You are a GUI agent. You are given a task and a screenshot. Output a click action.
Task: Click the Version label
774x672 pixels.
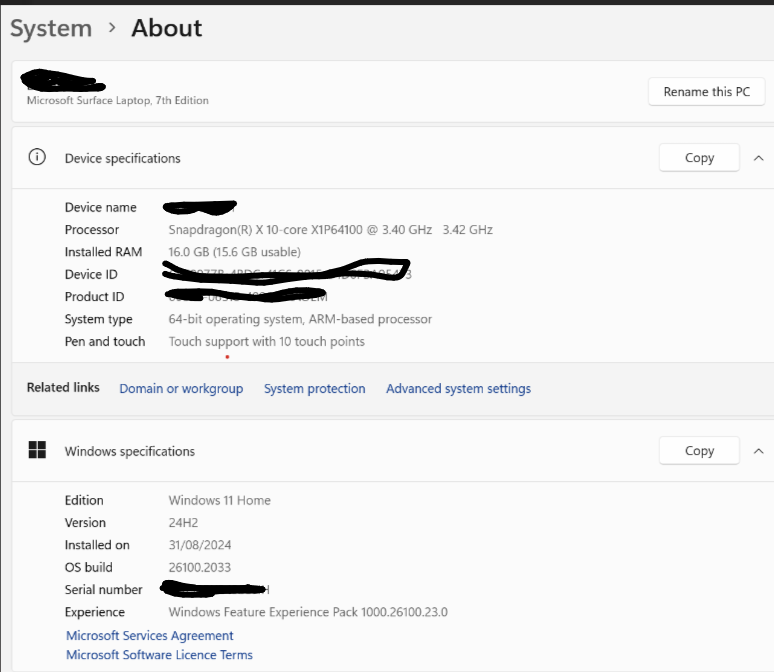click(85, 522)
